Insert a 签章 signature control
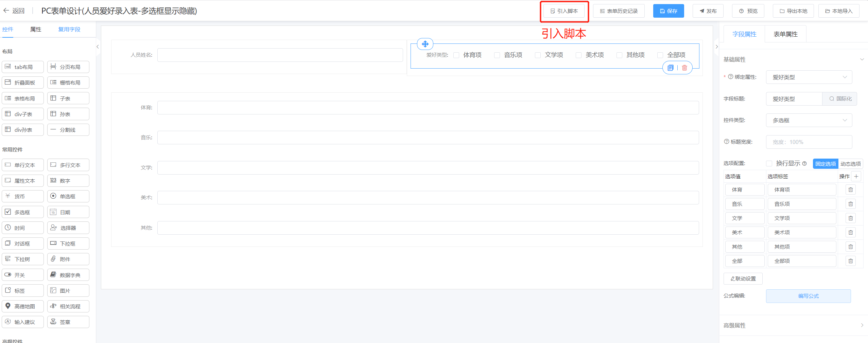 (68, 322)
